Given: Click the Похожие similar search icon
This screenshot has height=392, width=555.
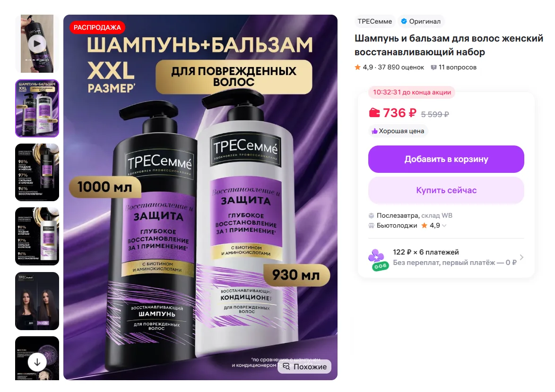Looking at the screenshot, I should click(286, 366).
